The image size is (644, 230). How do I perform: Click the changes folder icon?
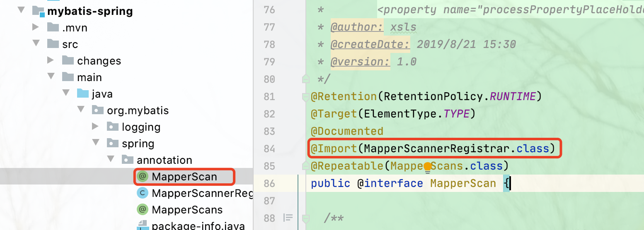68,60
